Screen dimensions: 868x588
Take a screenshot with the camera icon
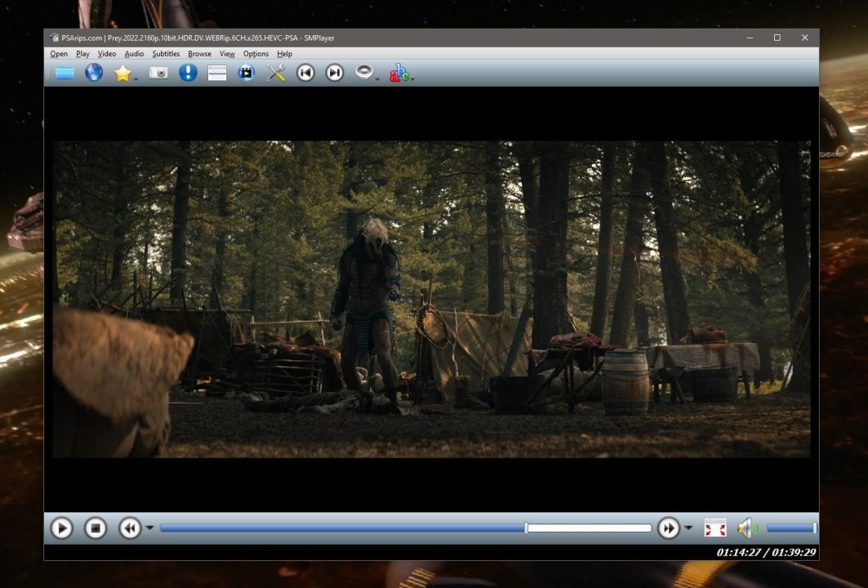[158, 73]
